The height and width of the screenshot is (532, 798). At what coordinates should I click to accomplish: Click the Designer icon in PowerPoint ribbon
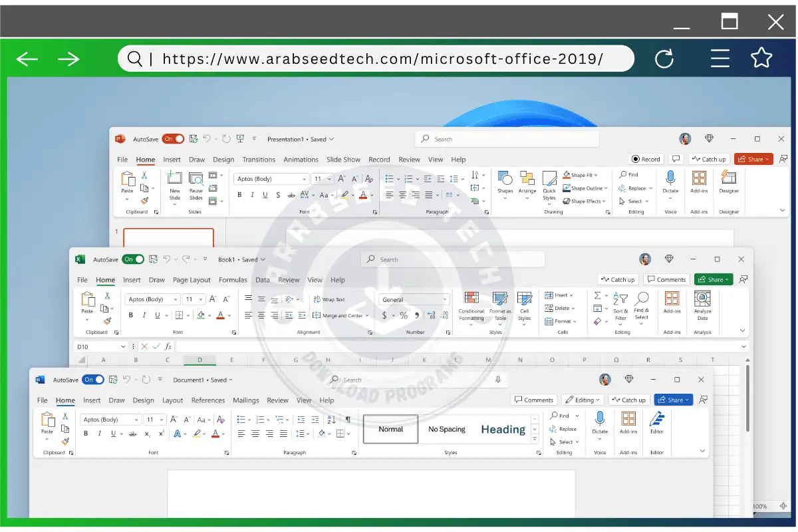pos(729,178)
